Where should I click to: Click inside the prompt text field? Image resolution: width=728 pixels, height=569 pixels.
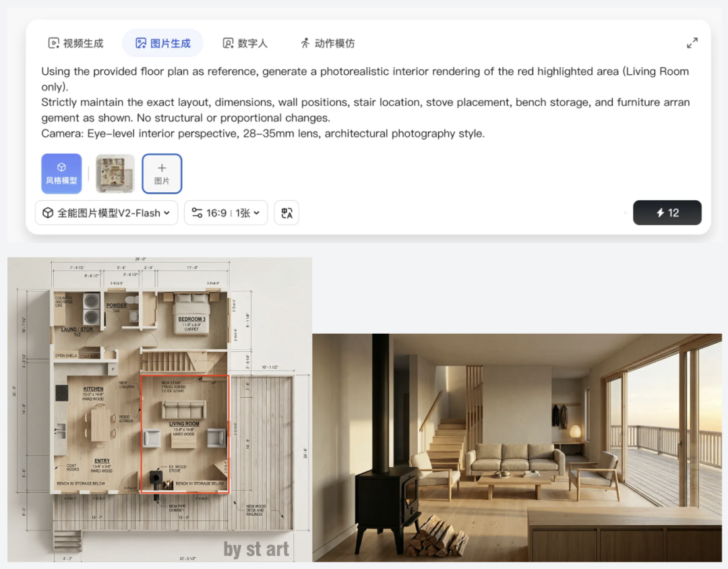pos(366,102)
